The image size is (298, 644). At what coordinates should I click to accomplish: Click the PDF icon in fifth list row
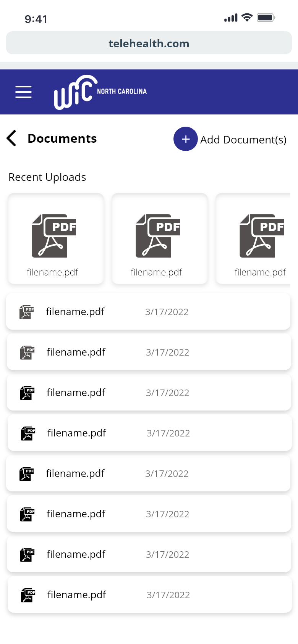coord(27,473)
